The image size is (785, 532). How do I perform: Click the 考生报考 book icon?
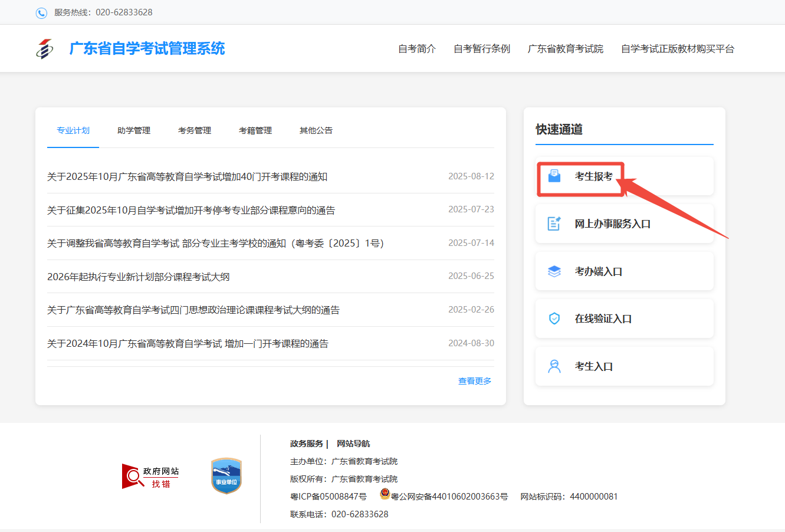pyautogui.click(x=555, y=175)
